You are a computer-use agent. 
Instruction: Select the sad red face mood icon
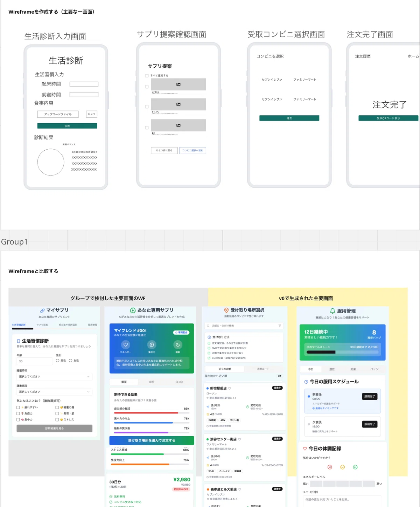coord(330,467)
